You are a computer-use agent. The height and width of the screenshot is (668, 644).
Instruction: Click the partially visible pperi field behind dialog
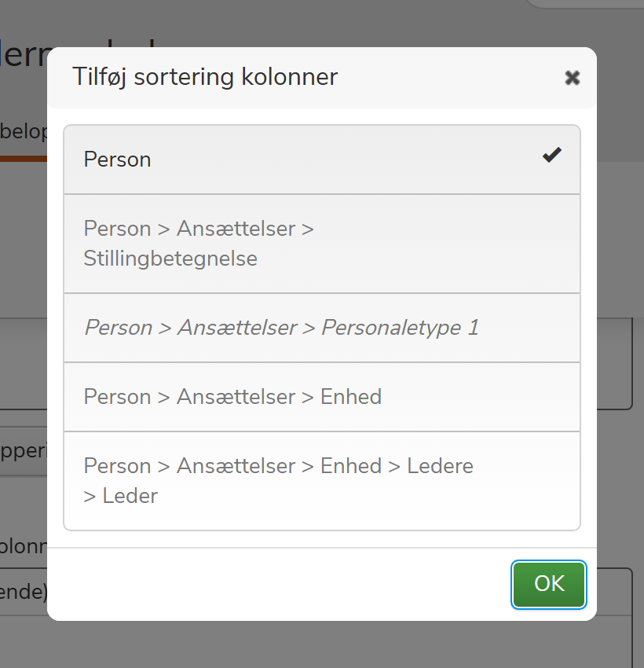[24, 451]
